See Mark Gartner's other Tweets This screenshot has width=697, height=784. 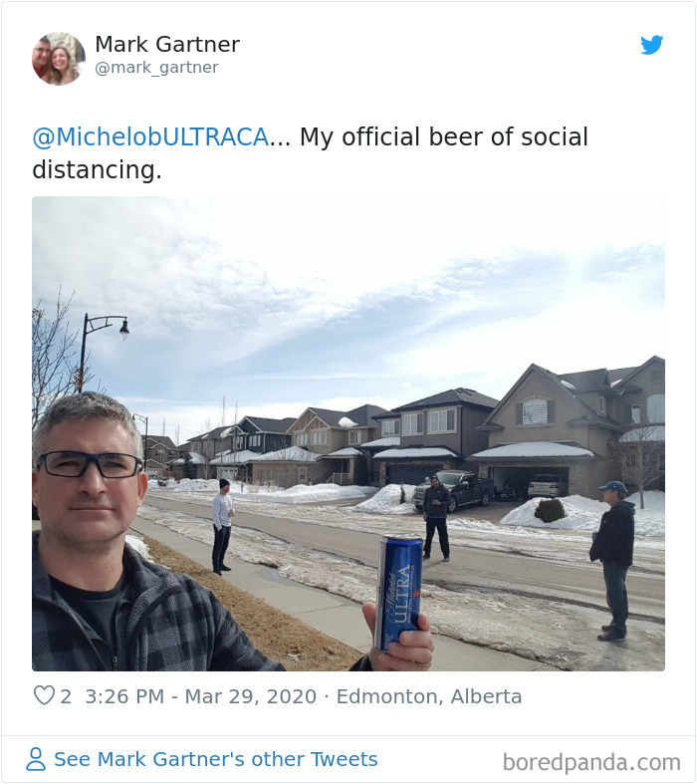(215, 759)
